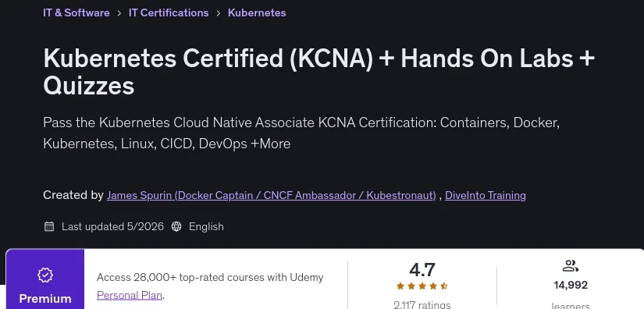Click the calendar icon beside Last updated
644x309 pixels.
[x=49, y=226]
